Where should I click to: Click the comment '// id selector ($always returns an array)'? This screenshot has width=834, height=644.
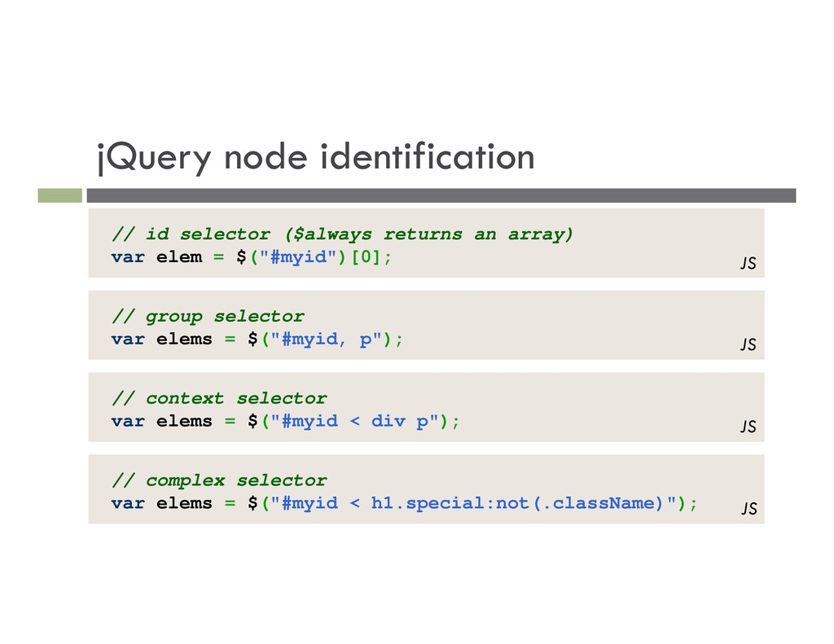pyautogui.click(x=343, y=234)
